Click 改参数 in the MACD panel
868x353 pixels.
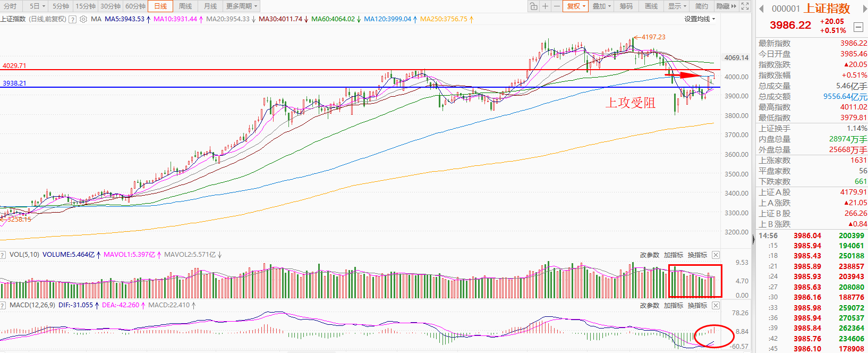point(649,306)
